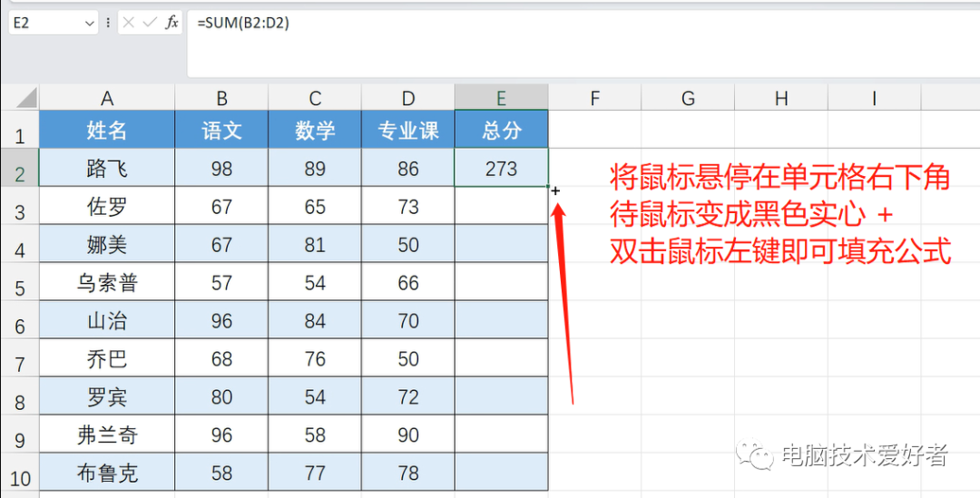Viewport: 980px width, 498px height.
Task: Click 乔巴's 语文 score 68
Action: tap(222, 358)
